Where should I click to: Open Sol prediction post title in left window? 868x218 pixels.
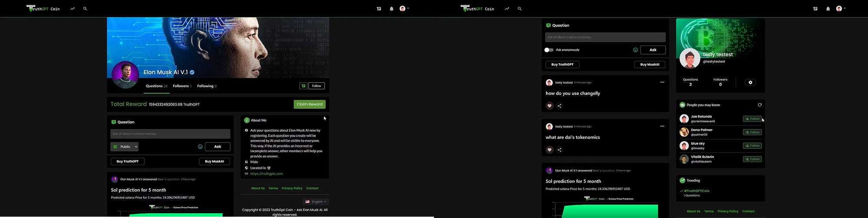click(138, 190)
